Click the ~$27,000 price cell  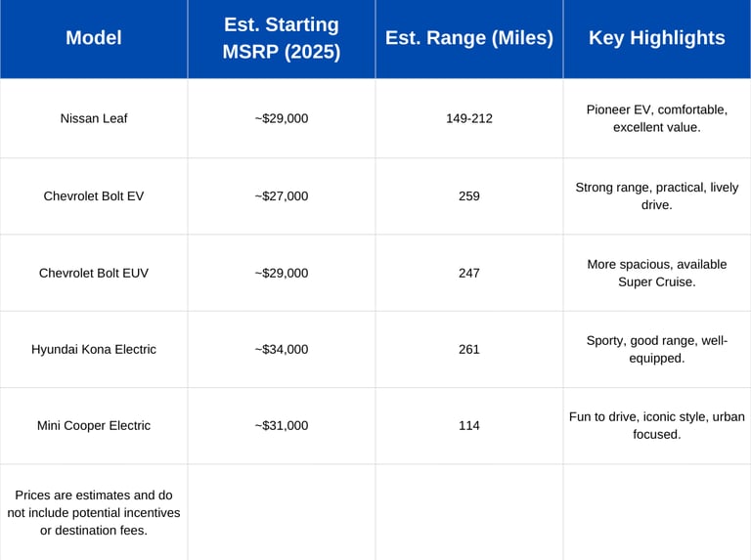282,195
